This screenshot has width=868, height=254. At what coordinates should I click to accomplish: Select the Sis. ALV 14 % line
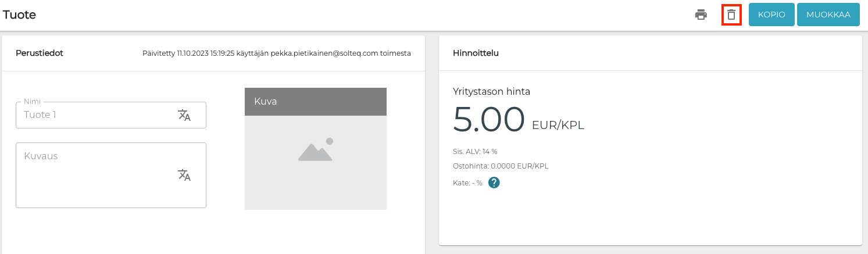coord(475,151)
